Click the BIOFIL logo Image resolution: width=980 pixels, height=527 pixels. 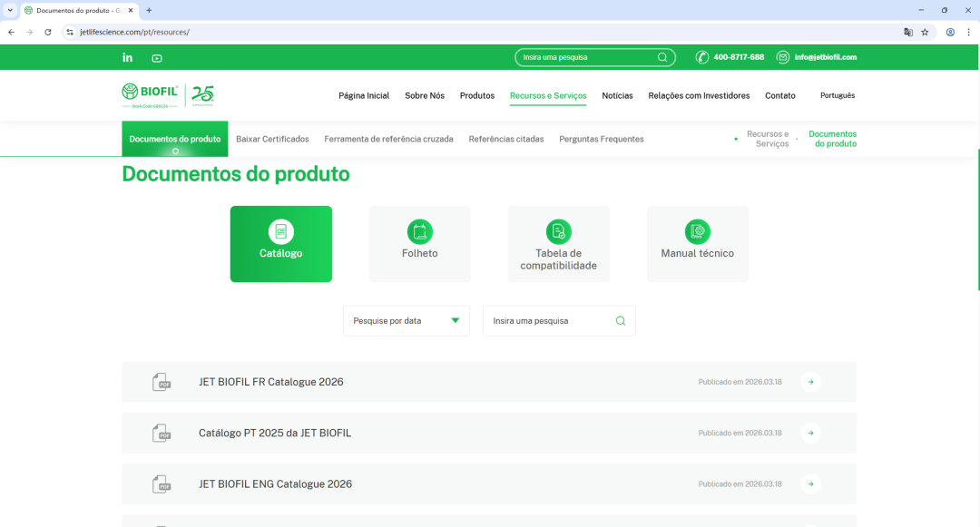tap(150, 95)
